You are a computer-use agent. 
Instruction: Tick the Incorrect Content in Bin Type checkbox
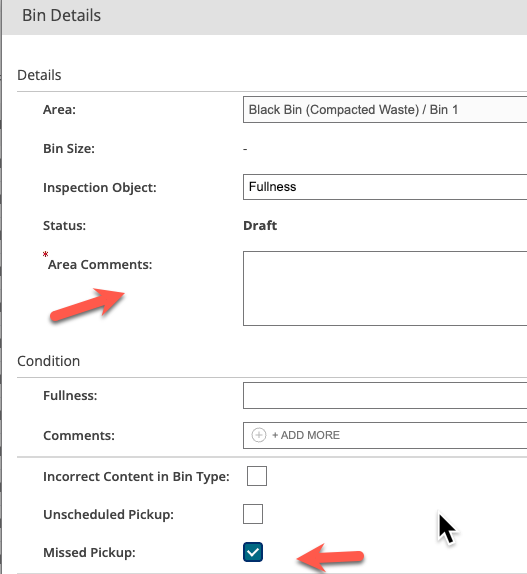pos(257,476)
